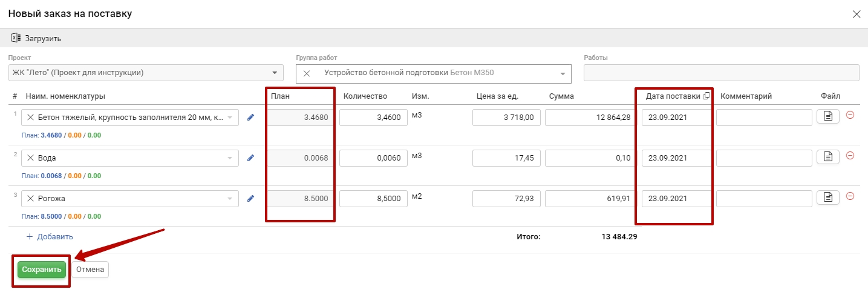Edit the Рогожа nomenclature via pencil icon
The image size is (868, 292).
(250, 199)
